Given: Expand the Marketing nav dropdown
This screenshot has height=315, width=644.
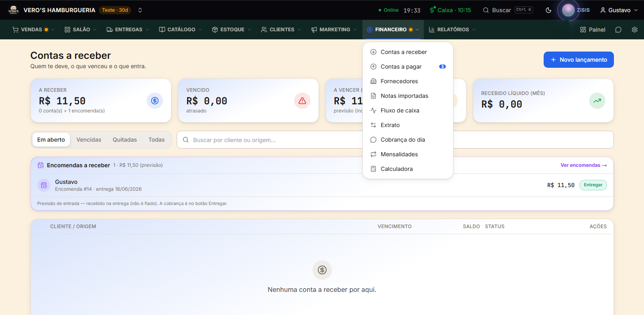Looking at the screenshot, I should (x=334, y=30).
